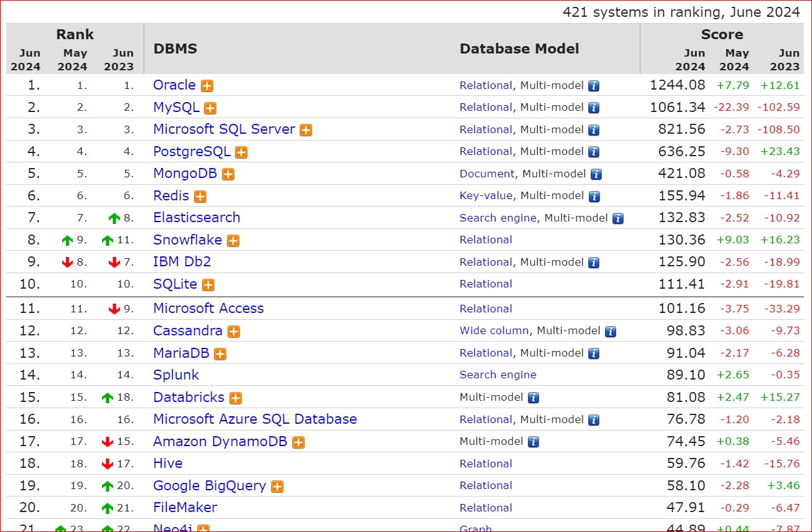Click the Wide column link in Cassandra row
Image resolution: width=812 pixels, height=532 pixels.
[x=494, y=331]
